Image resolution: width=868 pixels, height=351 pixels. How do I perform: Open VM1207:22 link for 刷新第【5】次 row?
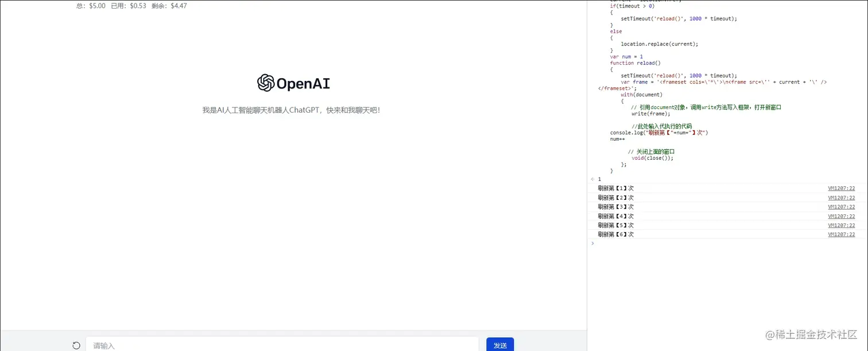tap(841, 226)
